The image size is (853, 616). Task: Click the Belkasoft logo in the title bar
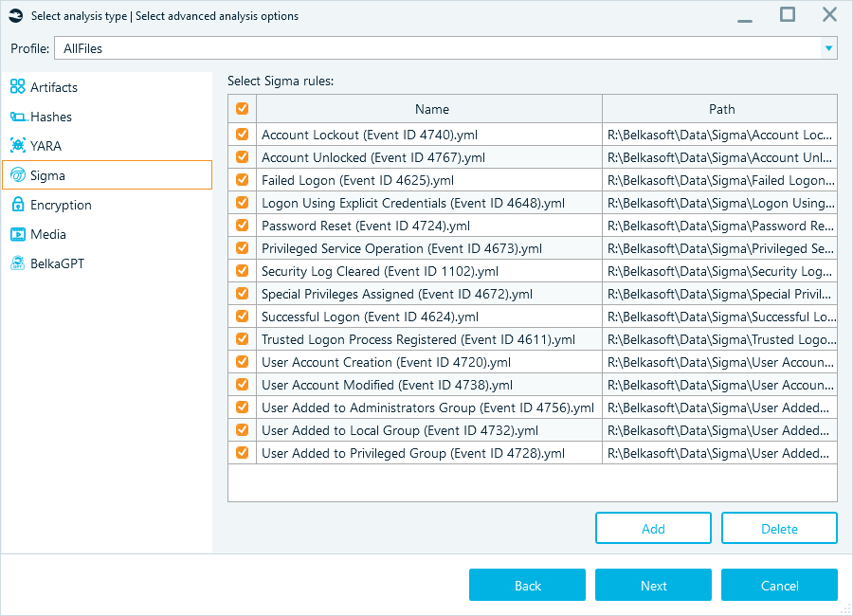click(14, 15)
